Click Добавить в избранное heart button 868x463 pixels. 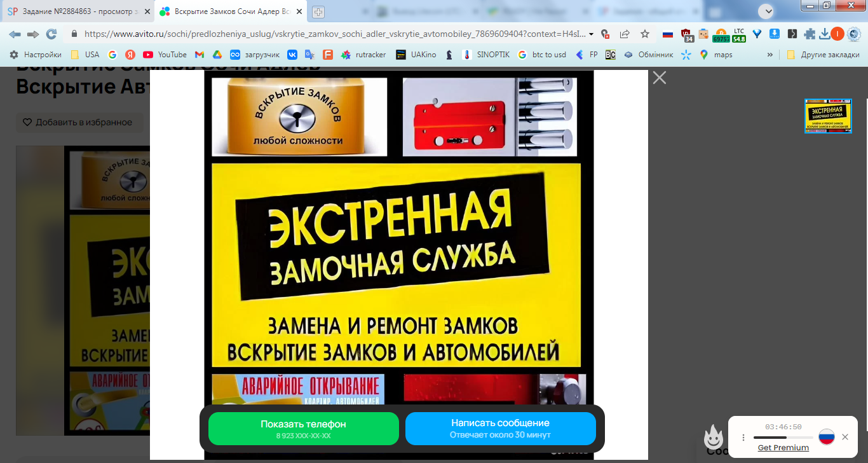[x=78, y=122]
